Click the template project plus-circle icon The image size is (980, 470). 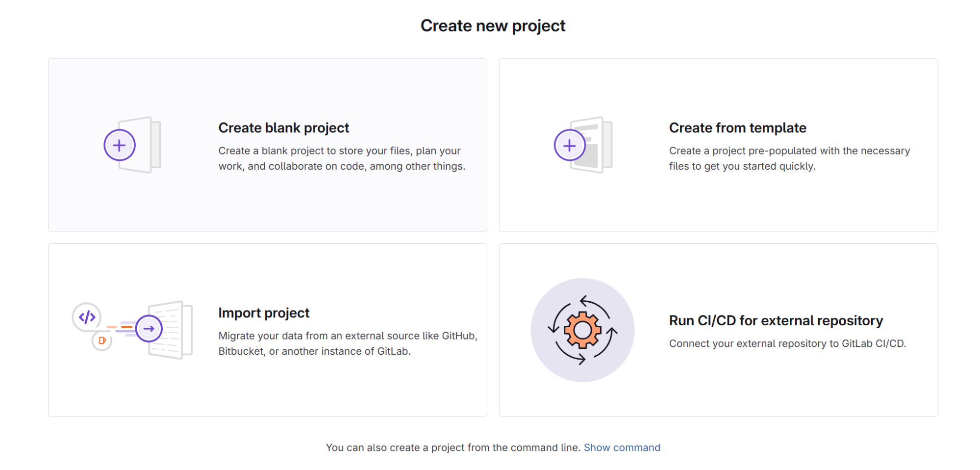pos(570,145)
